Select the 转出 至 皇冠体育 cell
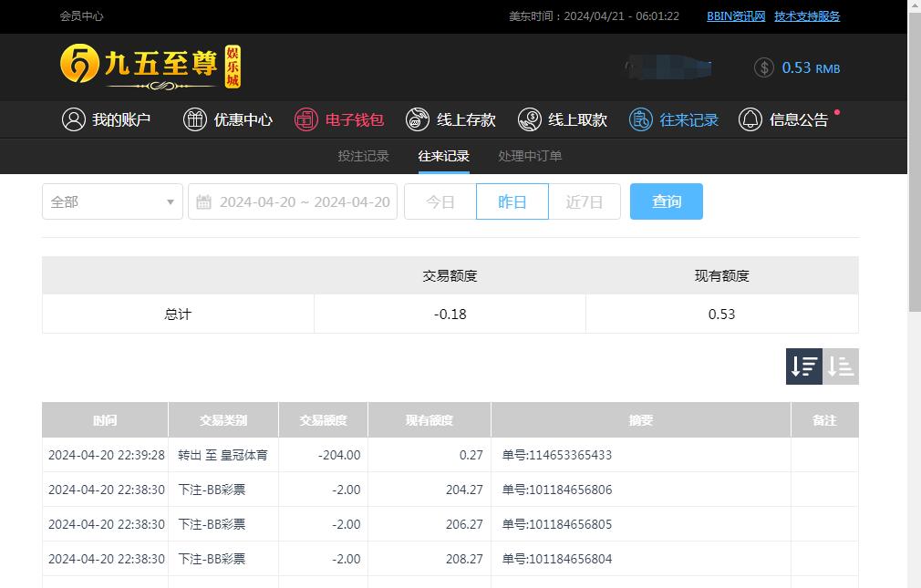Image resolution: width=921 pixels, height=588 pixels. tap(222, 455)
